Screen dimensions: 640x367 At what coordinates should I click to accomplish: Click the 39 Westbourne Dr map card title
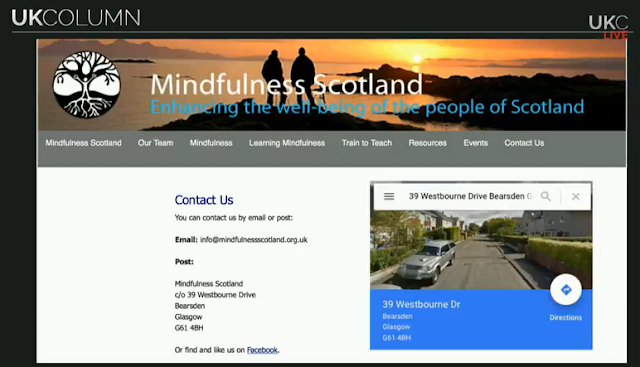[421, 304]
